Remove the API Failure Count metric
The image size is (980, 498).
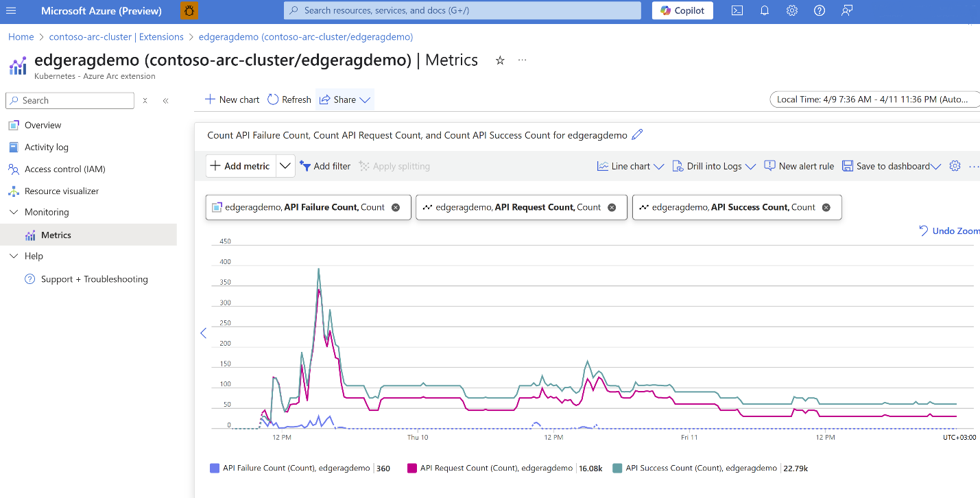tap(396, 207)
